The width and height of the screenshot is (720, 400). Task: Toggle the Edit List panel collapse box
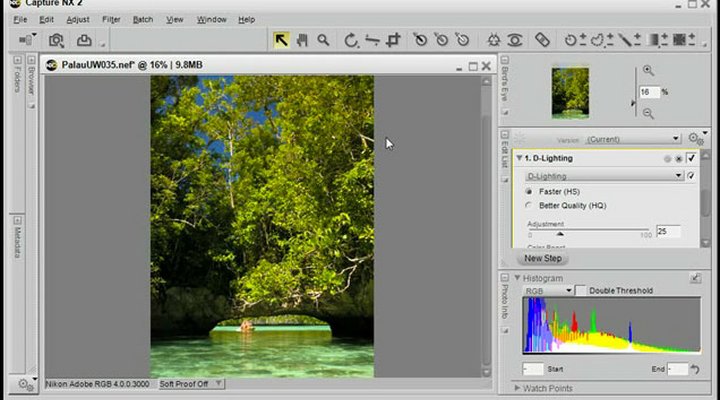505,135
